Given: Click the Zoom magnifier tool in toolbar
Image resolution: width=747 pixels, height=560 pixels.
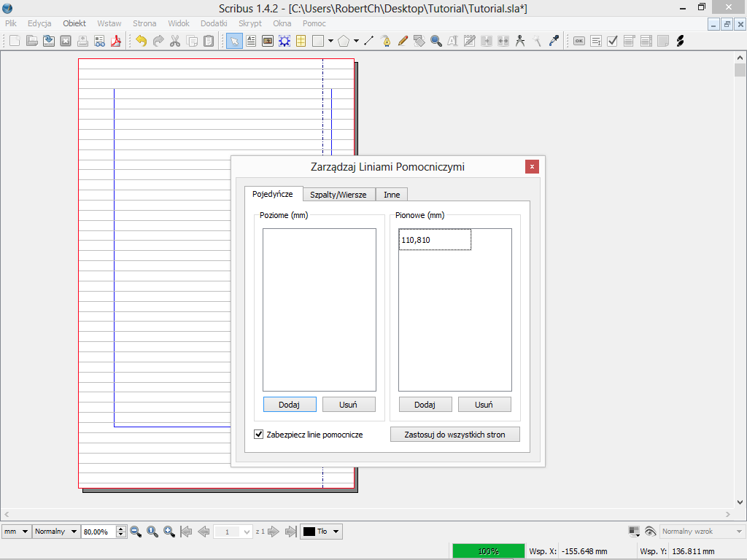Looking at the screenshot, I should coord(436,41).
